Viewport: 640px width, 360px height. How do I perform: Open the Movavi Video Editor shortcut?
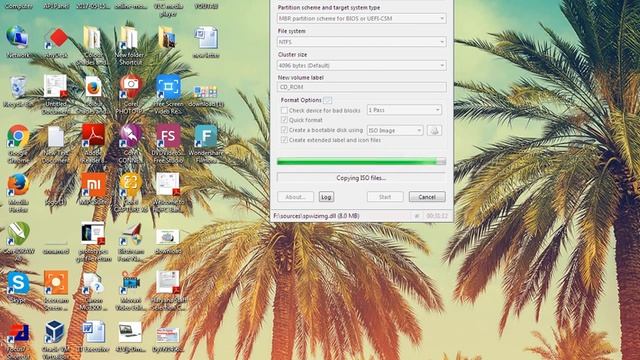(x=131, y=283)
